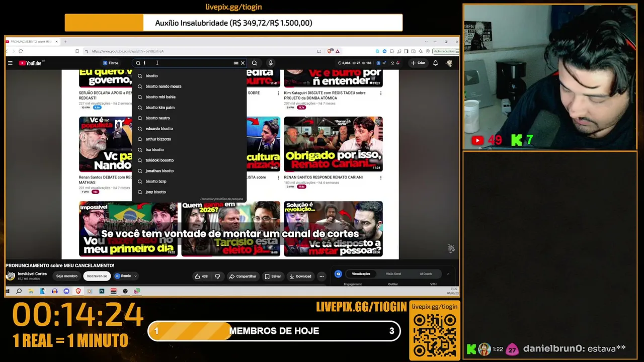This screenshot has height=362, width=644.
Task: Open Brave browser from the taskbar
Action: [78, 291]
